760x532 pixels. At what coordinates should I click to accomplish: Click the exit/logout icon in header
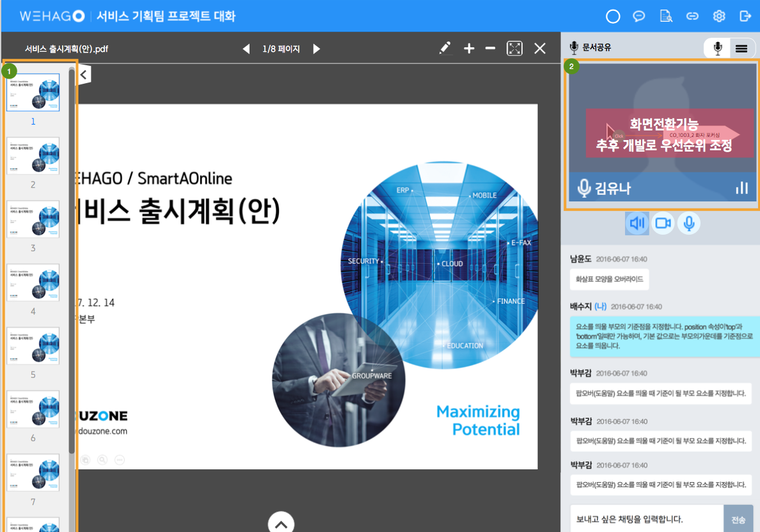tap(745, 17)
